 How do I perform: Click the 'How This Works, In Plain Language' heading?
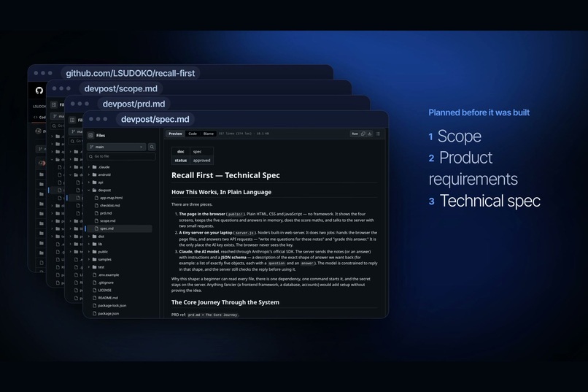tap(221, 192)
